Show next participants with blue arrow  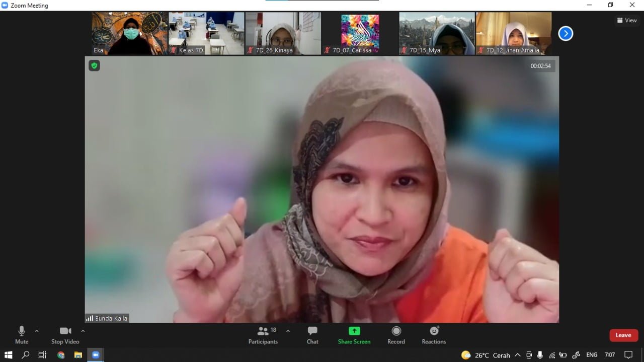click(x=566, y=34)
